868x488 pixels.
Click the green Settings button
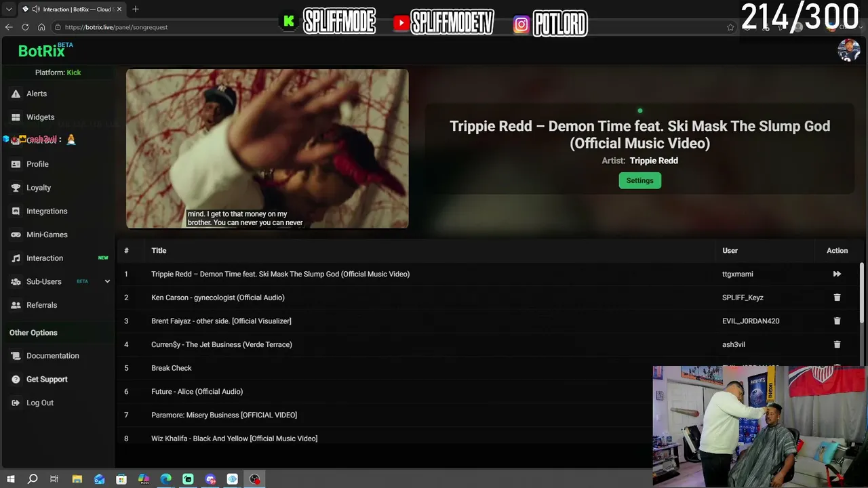[639, 180]
